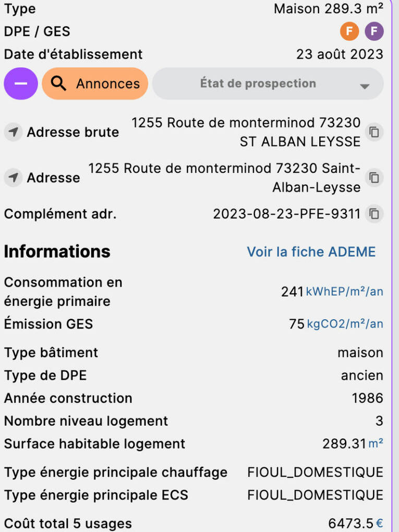The height and width of the screenshot is (532, 399).
Task: Click the copy icon beside Adresse
Action: pos(374,178)
